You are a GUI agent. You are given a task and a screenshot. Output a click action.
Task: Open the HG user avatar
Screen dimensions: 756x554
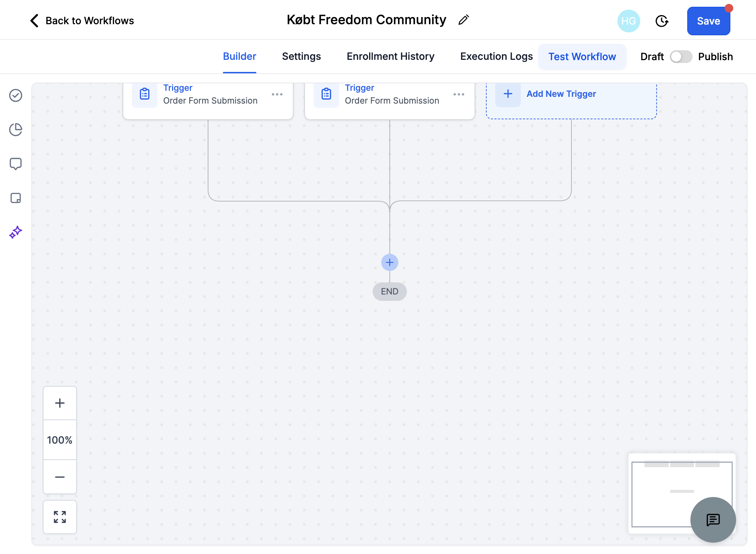click(x=628, y=21)
